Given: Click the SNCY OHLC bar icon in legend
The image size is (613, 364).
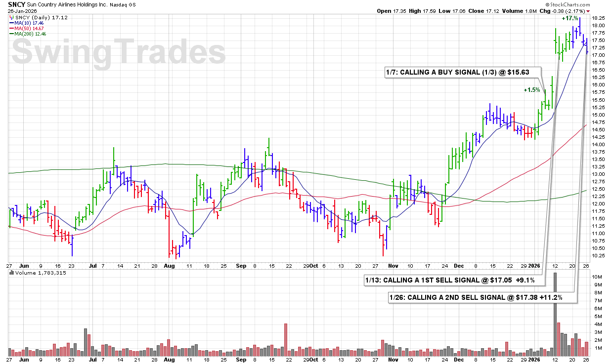Looking at the screenshot, I should [x=12, y=17].
